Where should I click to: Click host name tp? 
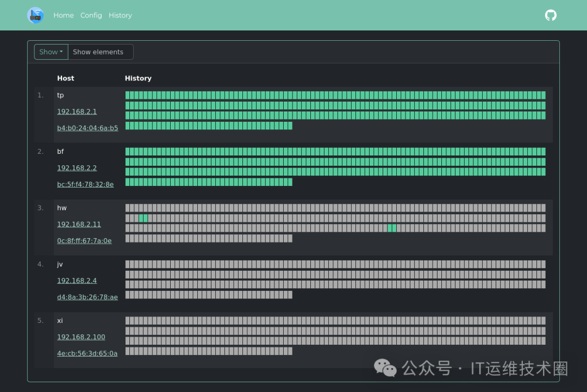tap(60, 95)
